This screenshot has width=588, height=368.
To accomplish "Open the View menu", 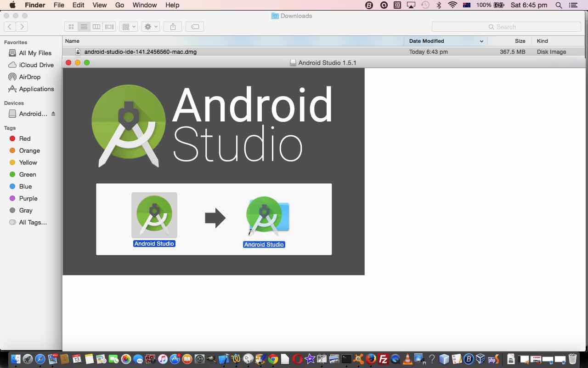I will click(99, 5).
